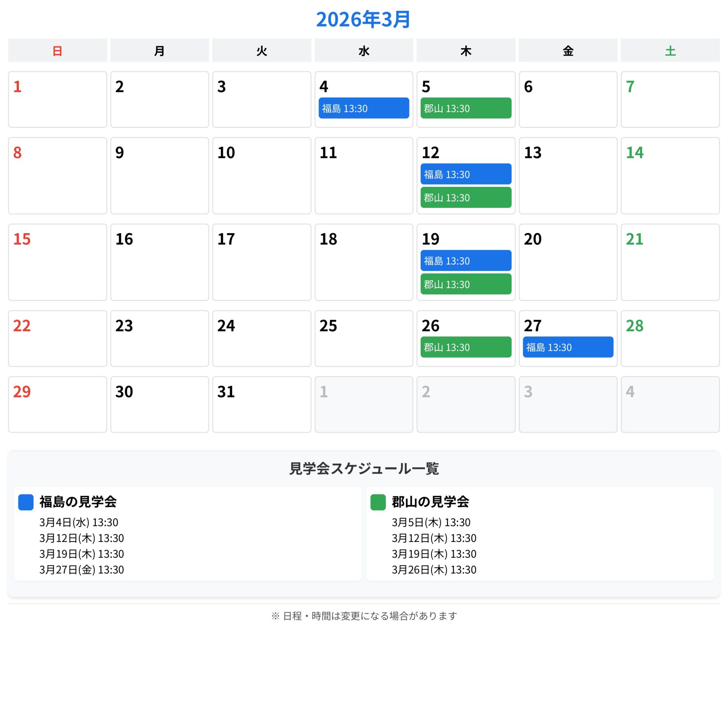Select the 土 Saturday column header

670,50
